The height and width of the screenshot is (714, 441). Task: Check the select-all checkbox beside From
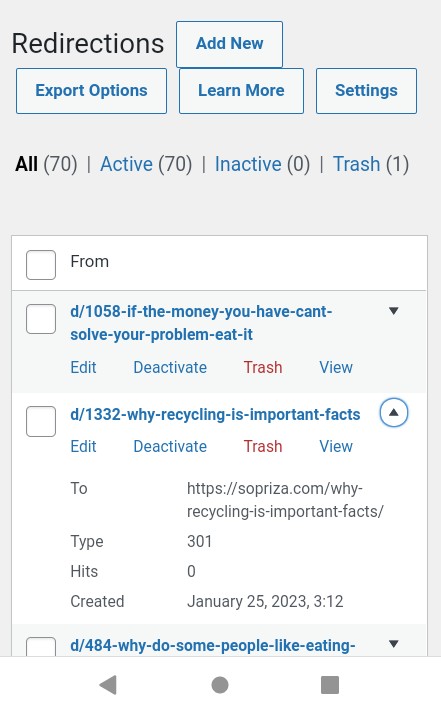(x=41, y=265)
